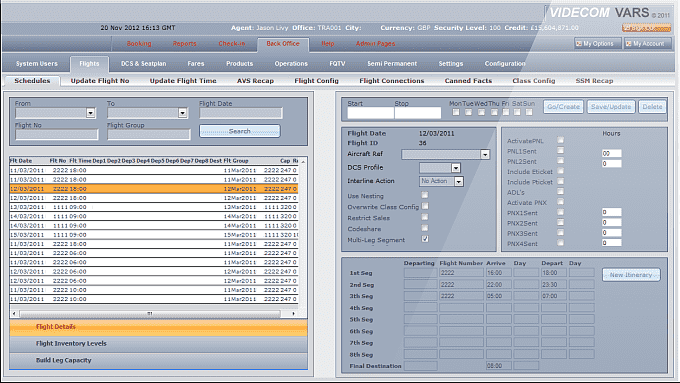Open Semi Permanent tab
This screenshot has height=383, width=680.
[x=392, y=64]
